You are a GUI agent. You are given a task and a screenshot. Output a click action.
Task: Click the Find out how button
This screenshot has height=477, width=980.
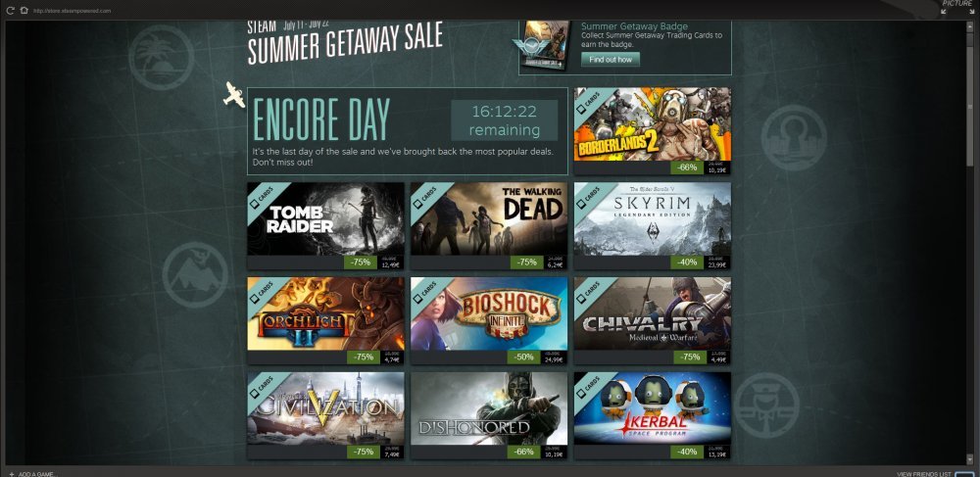pyautogui.click(x=610, y=60)
